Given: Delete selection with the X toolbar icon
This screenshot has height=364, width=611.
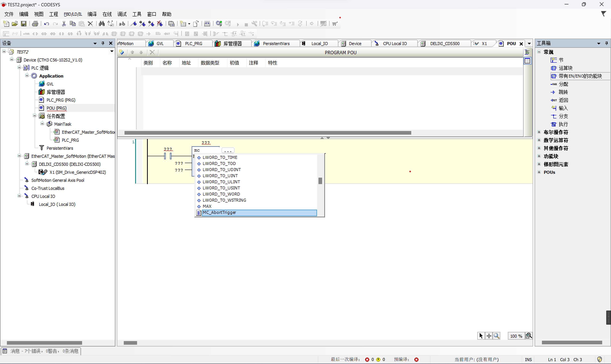Looking at the screenshot, I should [90, 24].
